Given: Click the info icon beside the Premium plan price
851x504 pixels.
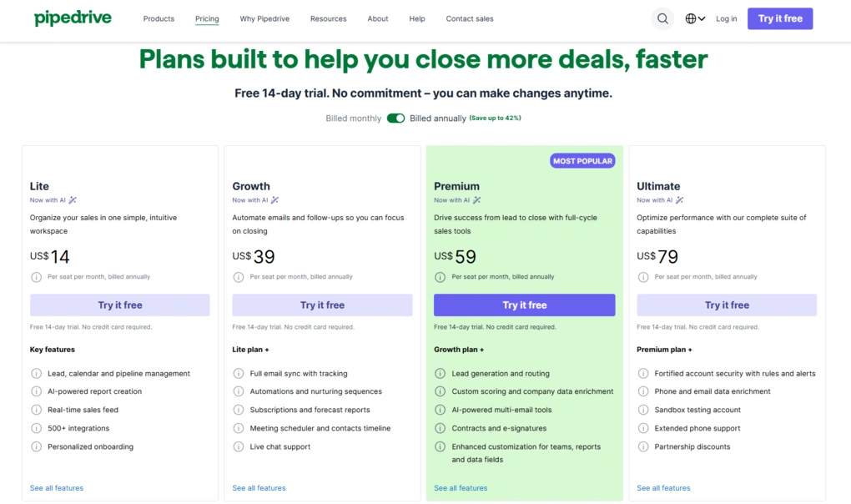Looking at the screenshot, I should [438, 276].
